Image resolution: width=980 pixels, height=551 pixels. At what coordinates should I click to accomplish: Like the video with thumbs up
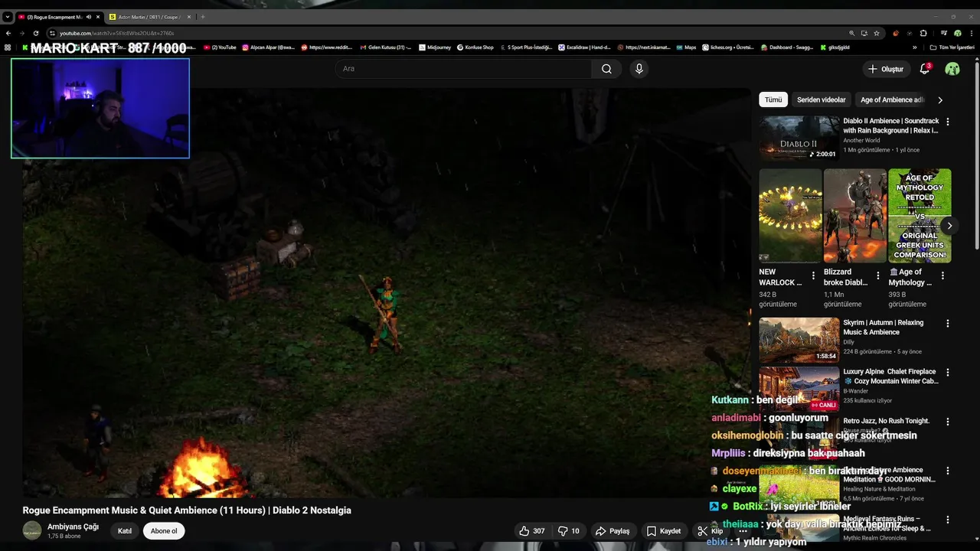click(531, 531)
